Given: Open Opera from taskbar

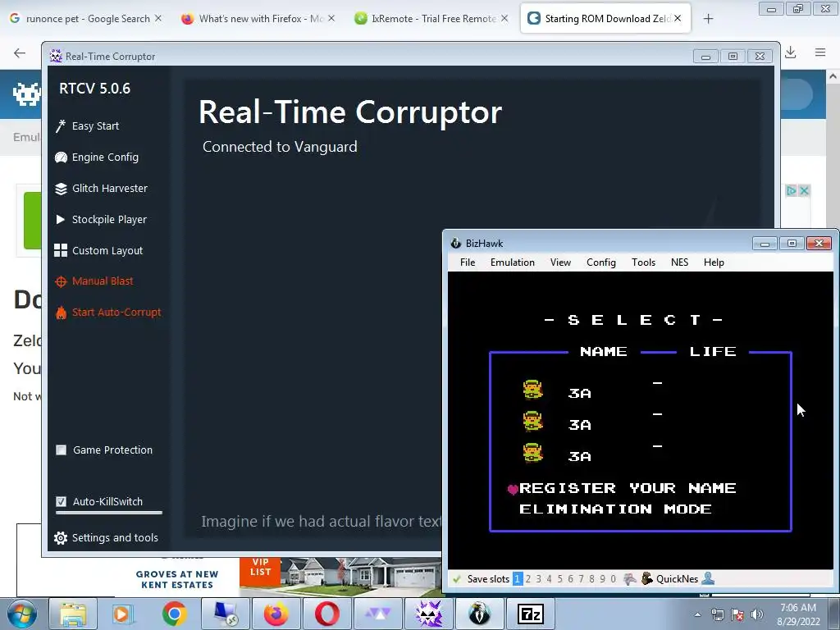Looking at the screenshot, I should click(326, 614).
